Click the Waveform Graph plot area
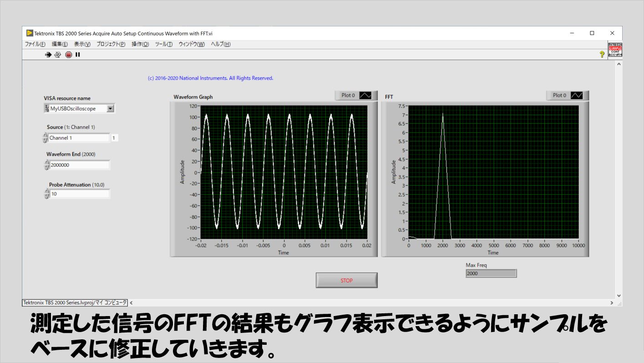This screenshot has width=644, height=363. [x=284, y=172]
